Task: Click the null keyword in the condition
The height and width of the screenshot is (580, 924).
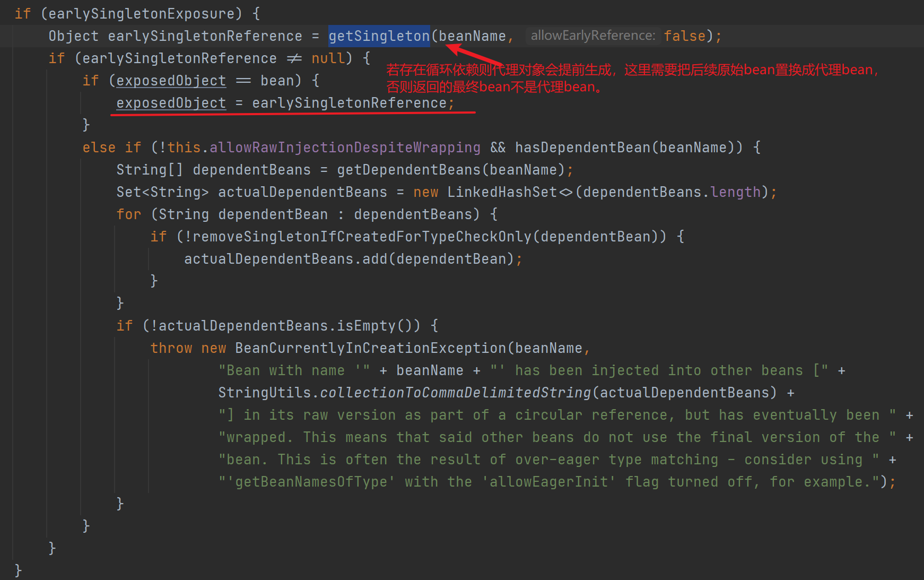Action: [x=328, y=58]
